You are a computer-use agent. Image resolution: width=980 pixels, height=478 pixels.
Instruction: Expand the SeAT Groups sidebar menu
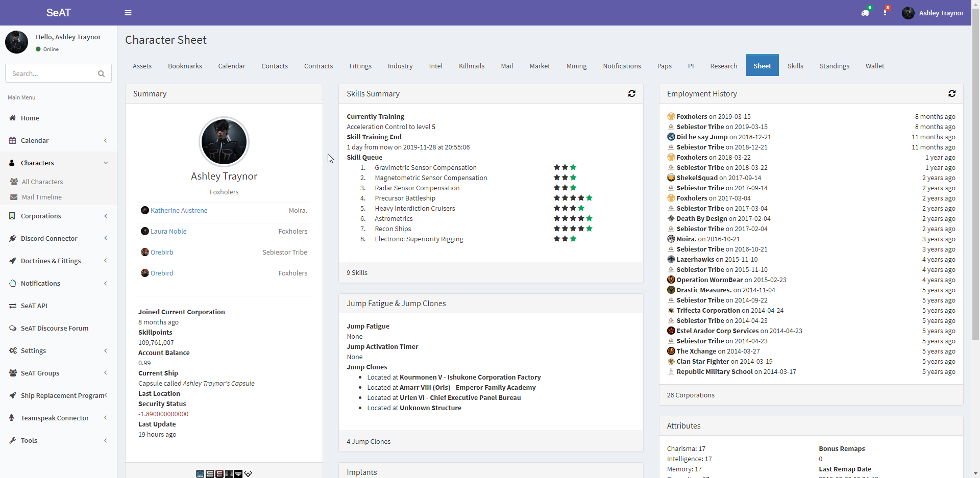(x=106, y=373)
